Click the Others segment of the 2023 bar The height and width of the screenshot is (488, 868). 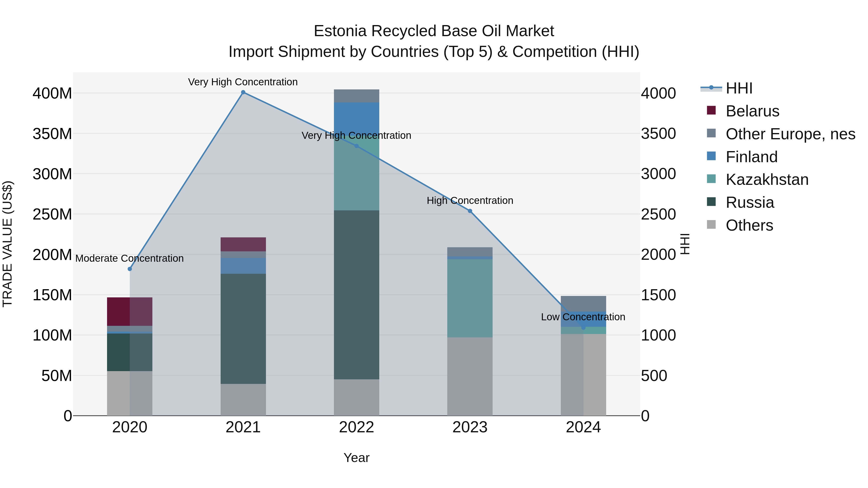470,376
